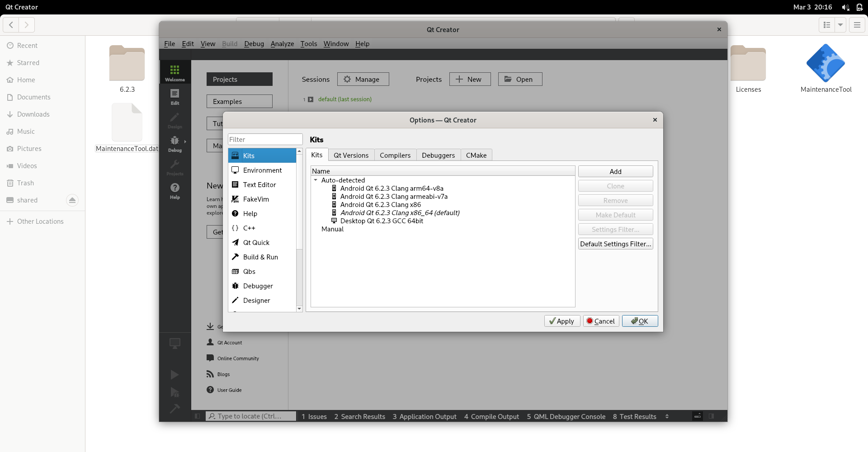Open system volume indicator in top bar
This screenshot has height=452, width=868.
point(845,7)
